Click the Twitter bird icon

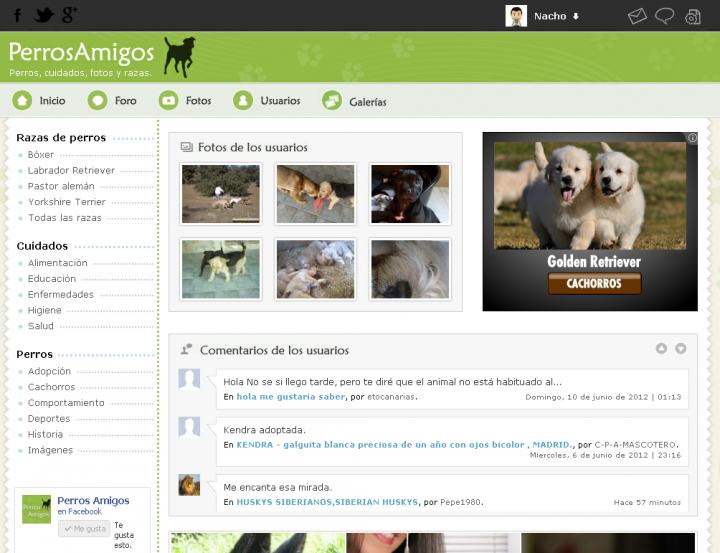tap(44, 15)
